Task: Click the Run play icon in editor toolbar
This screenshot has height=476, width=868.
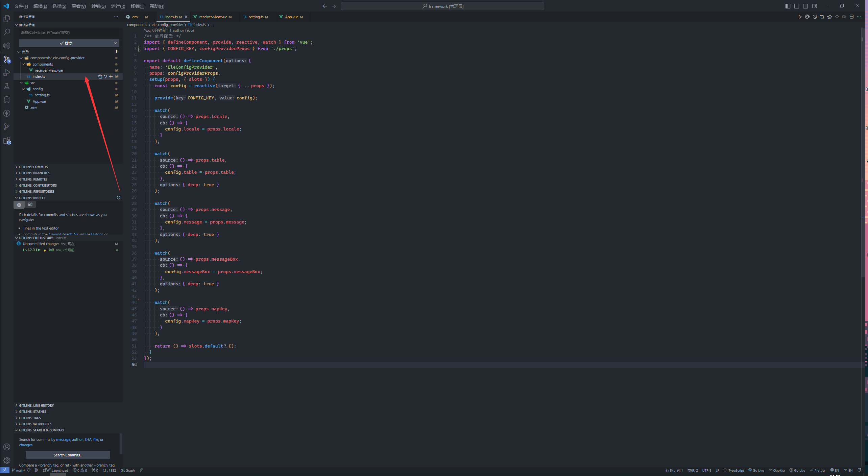Action: (x=800, y=17)
